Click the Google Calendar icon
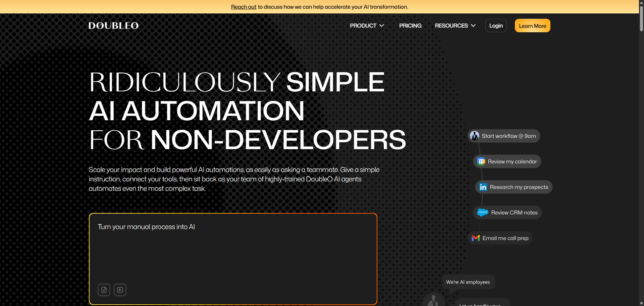 tap(481, 162)
